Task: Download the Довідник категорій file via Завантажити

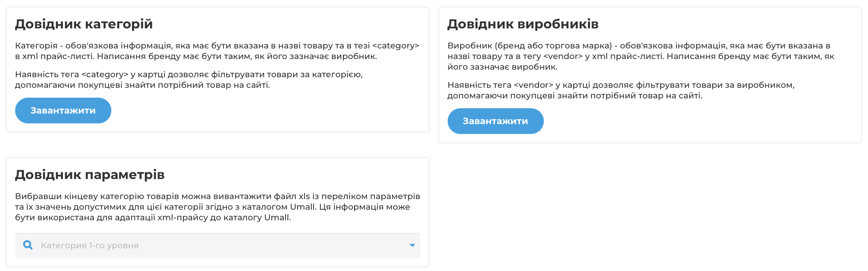Action: [x=63, y=111]
